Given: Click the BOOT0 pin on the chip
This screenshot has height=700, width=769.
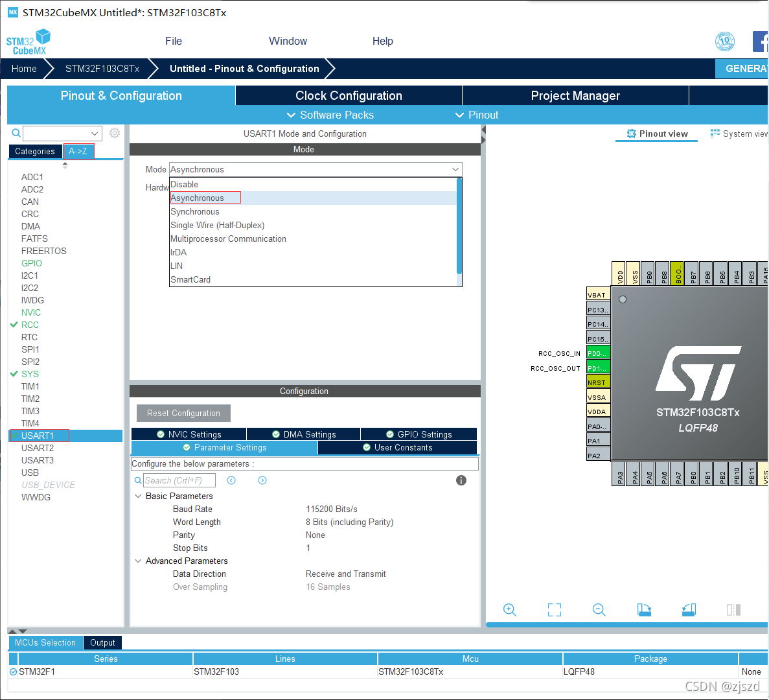Looking at the screenshot, I should coord(677,274).
